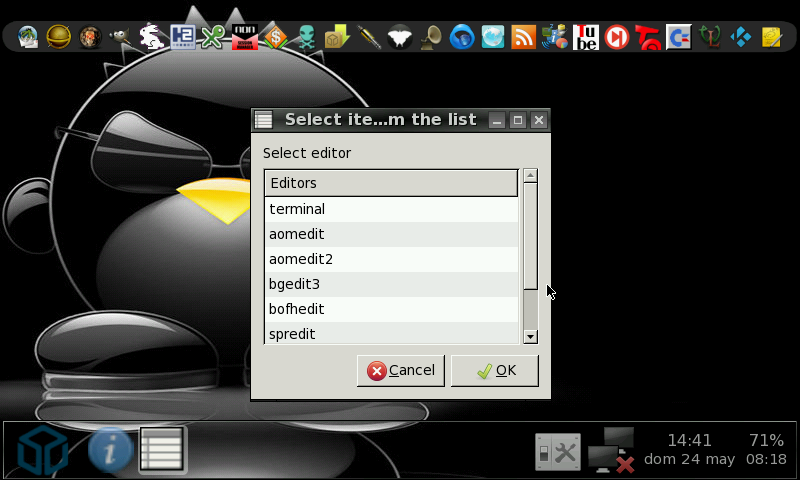
Task: Choose the spredit editor row
Action: (391, 333)
